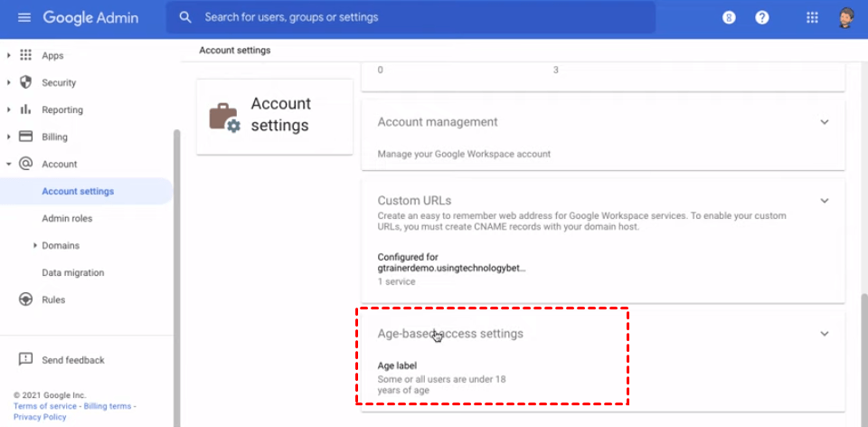Expand the Custom URLs chevron

[825, 201]
